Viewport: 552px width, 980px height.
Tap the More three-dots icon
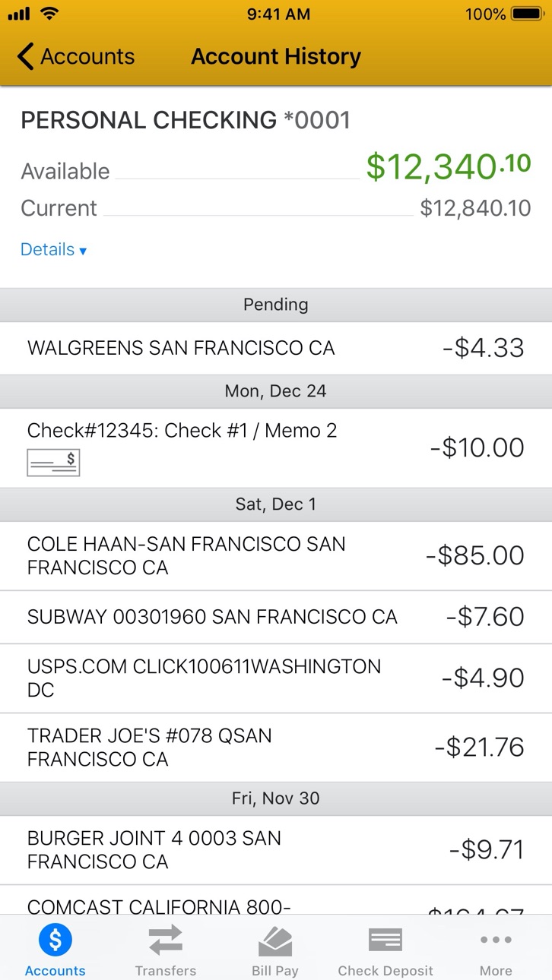[x=496, y=940]
